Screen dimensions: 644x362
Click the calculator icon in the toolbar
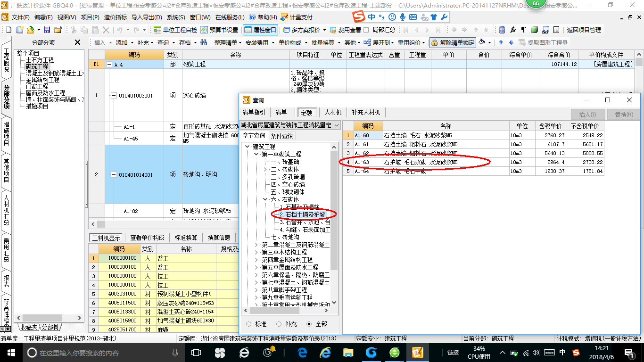502,30
